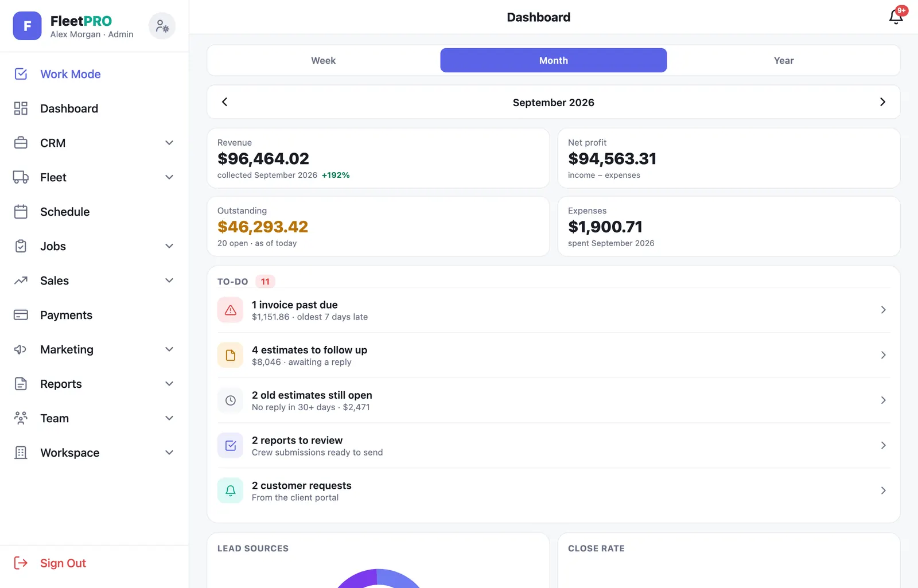The image size is (918, 588).
Task: Open 4 estimates to follow up
Action: click(x=554, y=355)
